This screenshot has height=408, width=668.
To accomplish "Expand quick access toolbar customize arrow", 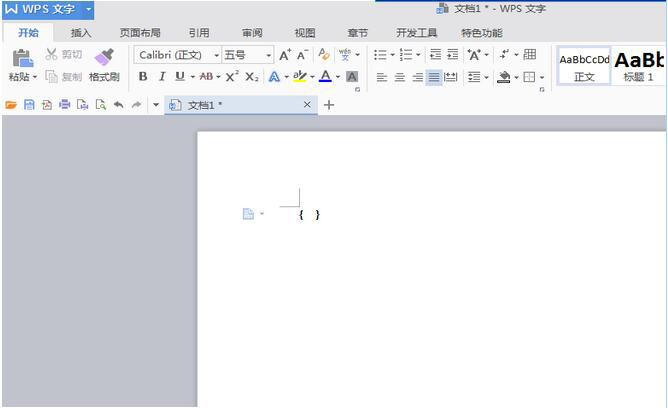I will [156, 105].
